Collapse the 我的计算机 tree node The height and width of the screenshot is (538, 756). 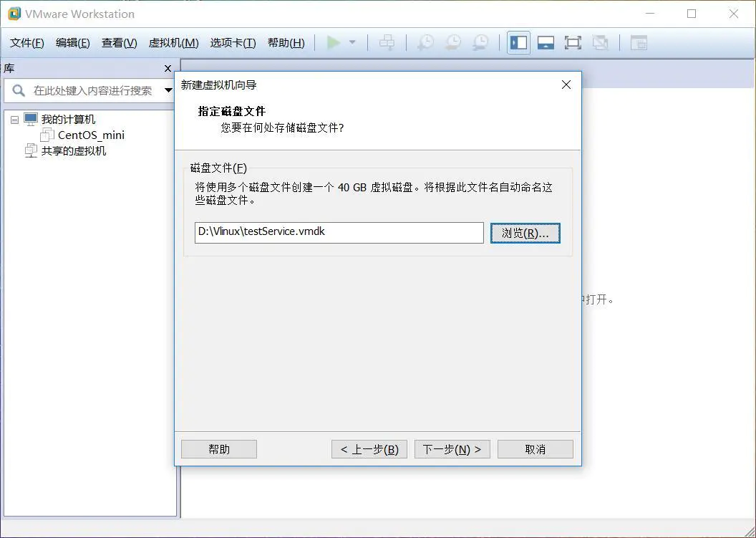tap(15, 120)
